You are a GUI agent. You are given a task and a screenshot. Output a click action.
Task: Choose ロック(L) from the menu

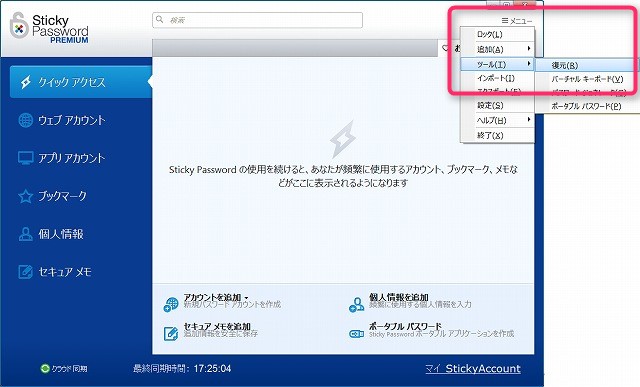click(x=497, y=34)
